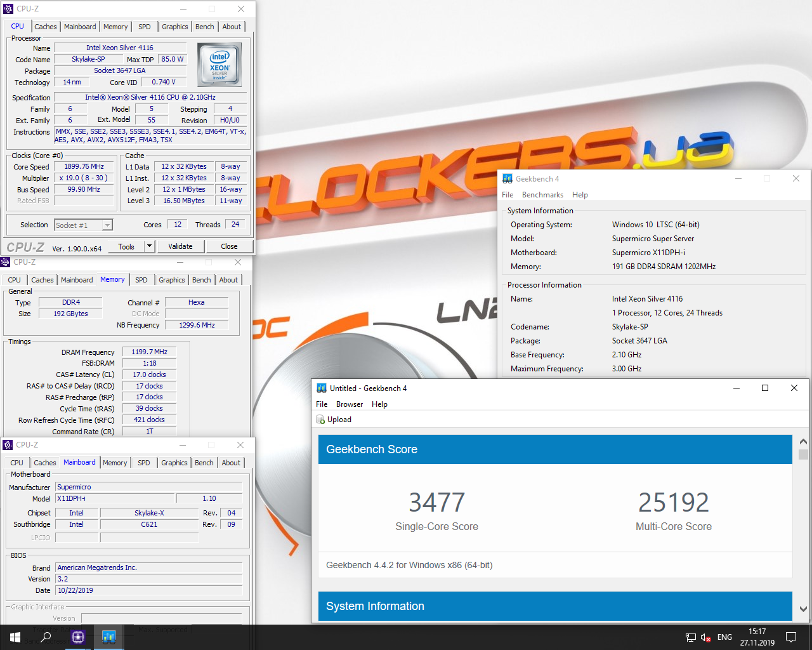Viewport: 812px width, 650px height.
Task: Click Southbridge value C621
Action: (x=149, y=524)
